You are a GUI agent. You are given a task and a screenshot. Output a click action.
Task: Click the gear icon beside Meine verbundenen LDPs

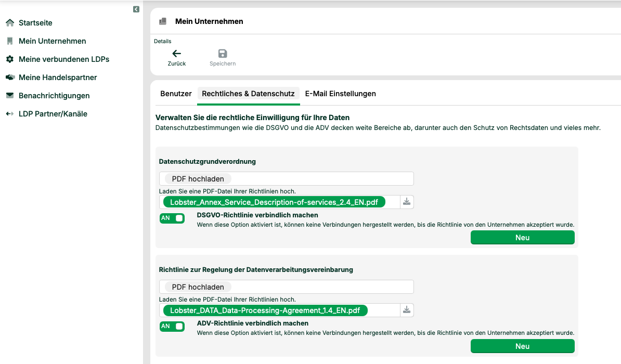pyautogui.click(x=10, y=59)
